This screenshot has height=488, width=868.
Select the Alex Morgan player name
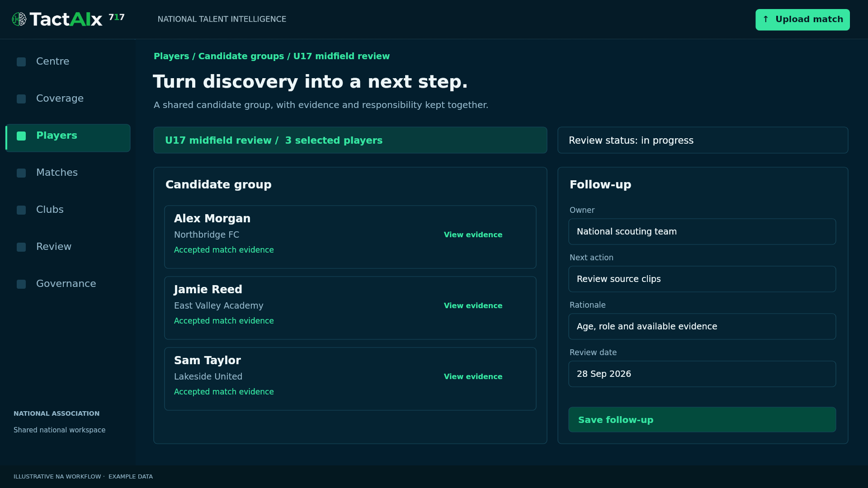click(x=212, y=219)
